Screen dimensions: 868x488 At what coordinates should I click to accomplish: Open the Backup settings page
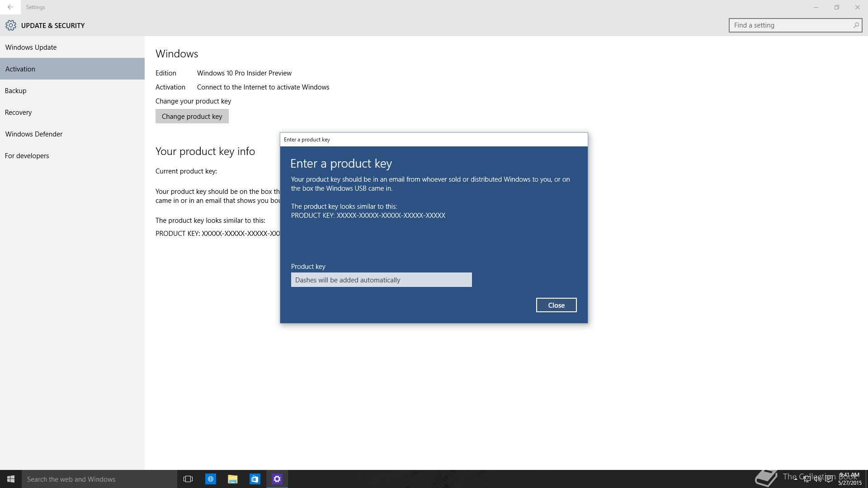tap(72, 90)
